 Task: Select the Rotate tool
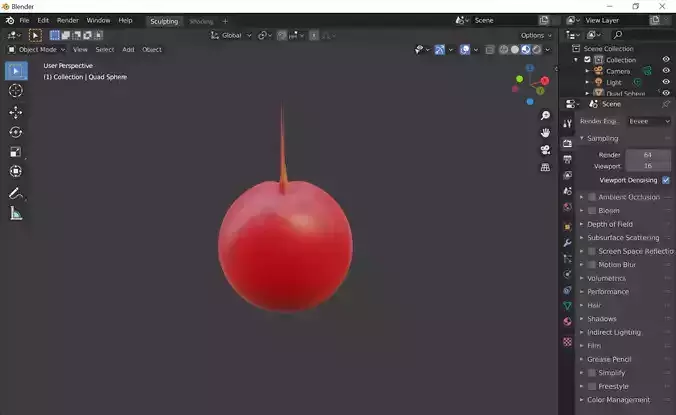pos(16,132)
